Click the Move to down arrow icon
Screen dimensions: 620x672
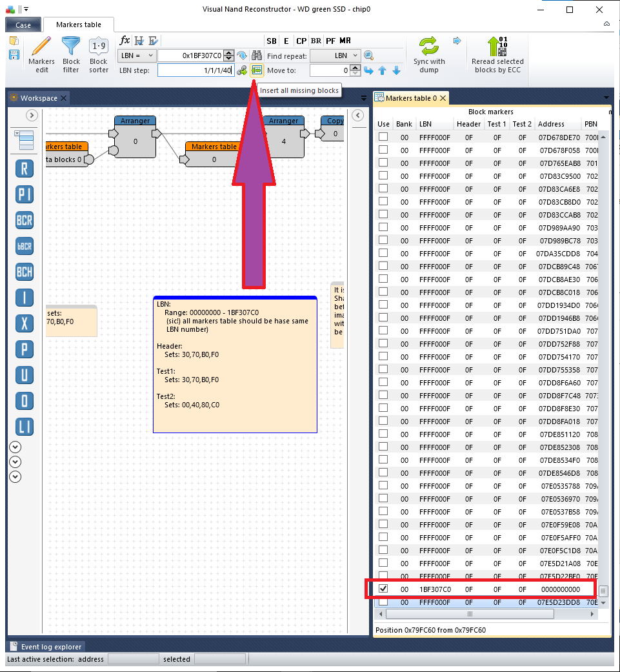click(397, 70)
